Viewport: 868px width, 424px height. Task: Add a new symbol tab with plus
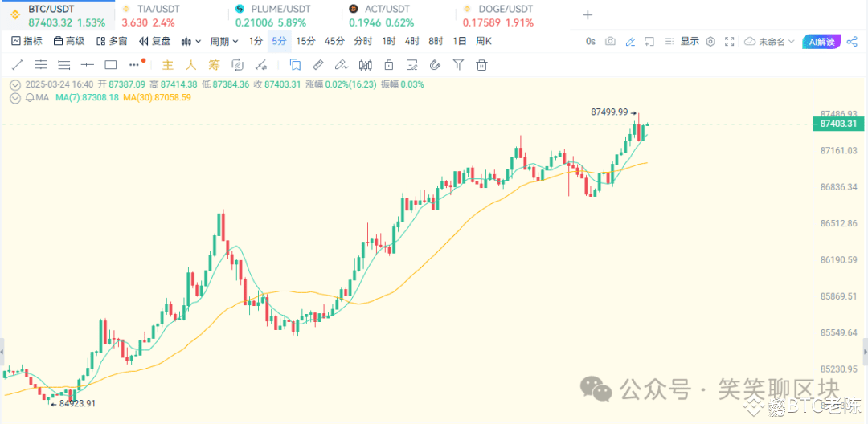click(588, 15)
